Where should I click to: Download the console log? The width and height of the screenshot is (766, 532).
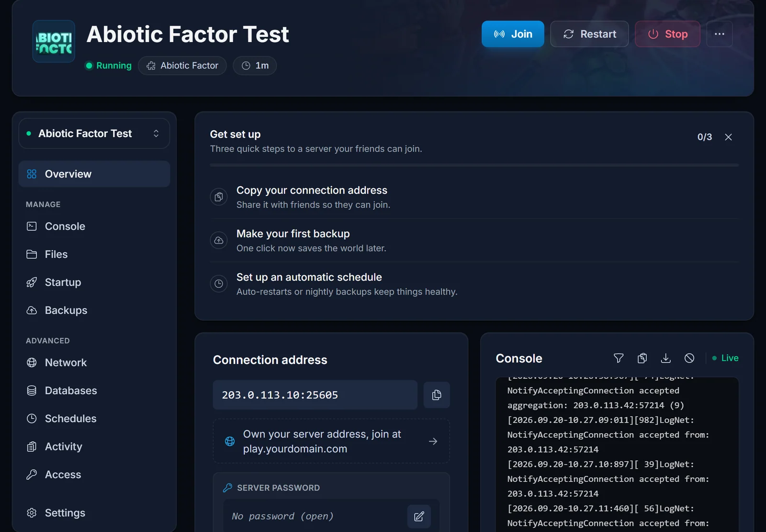click(665, 358)
